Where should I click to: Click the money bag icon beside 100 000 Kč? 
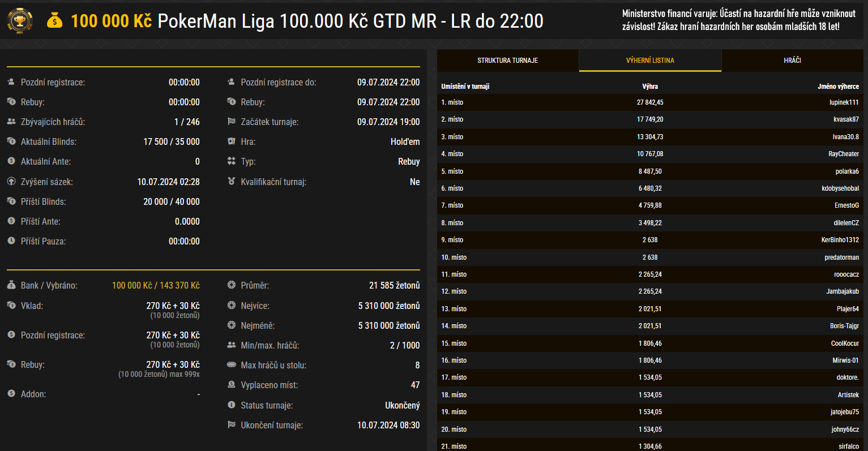point(55,21)
